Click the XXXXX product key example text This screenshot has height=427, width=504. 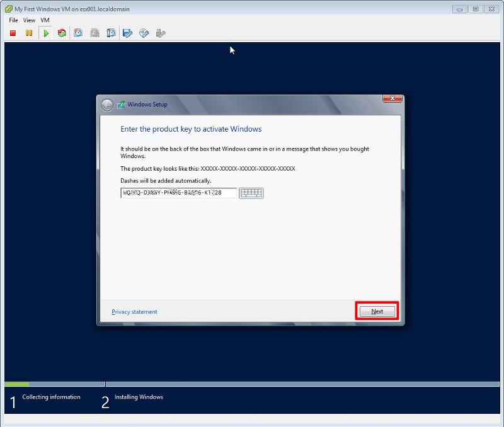coord(248,168)
